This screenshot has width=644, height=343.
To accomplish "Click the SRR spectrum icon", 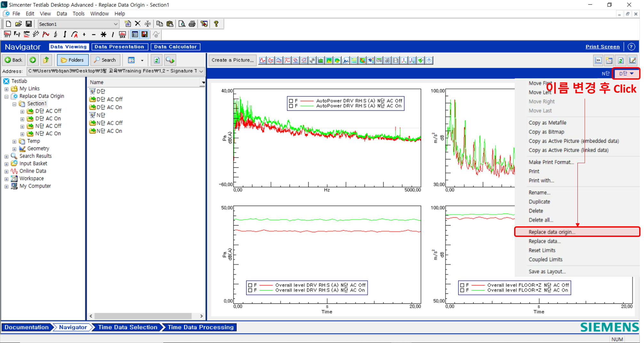I will [x=123, y=34].
